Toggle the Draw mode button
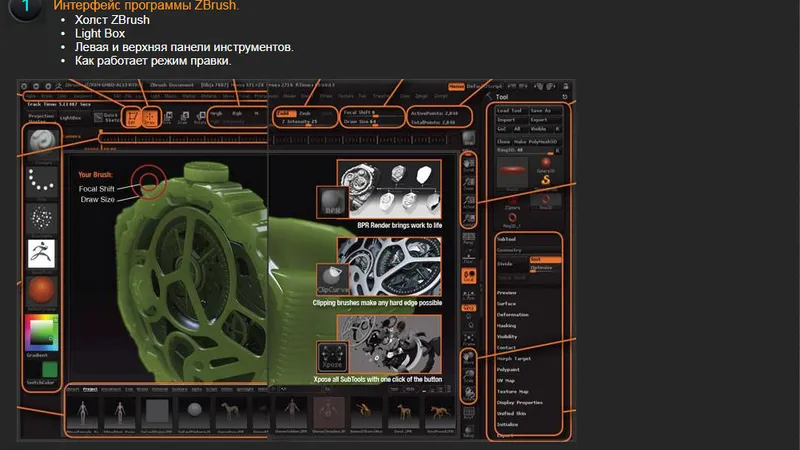 click(151, 118)
